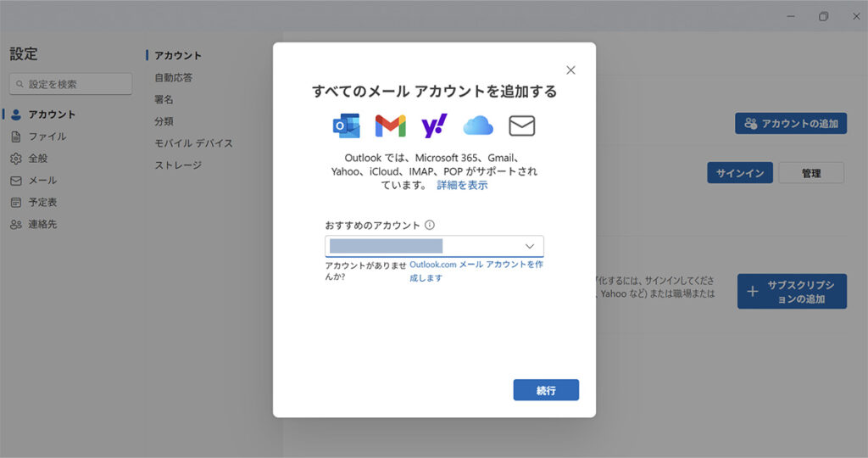The height and width of the screenshot is (458, 868).
Task: Click the サインイン button
Action: click(x=739, y=173)
